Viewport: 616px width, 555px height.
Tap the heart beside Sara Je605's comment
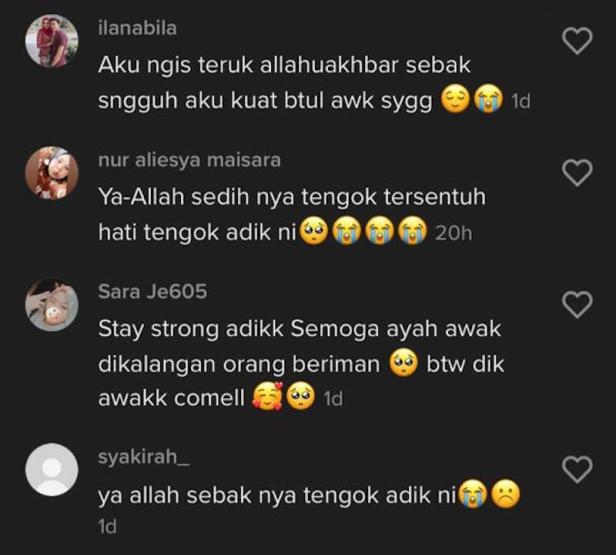(577, 304)
